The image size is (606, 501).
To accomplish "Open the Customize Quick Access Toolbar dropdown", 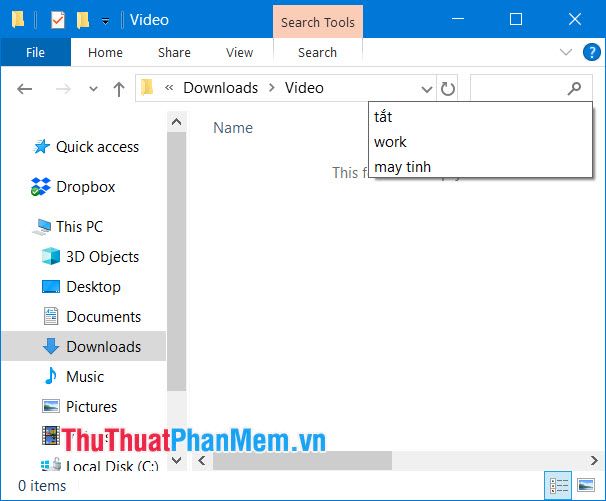I will [x=105, y=20].
